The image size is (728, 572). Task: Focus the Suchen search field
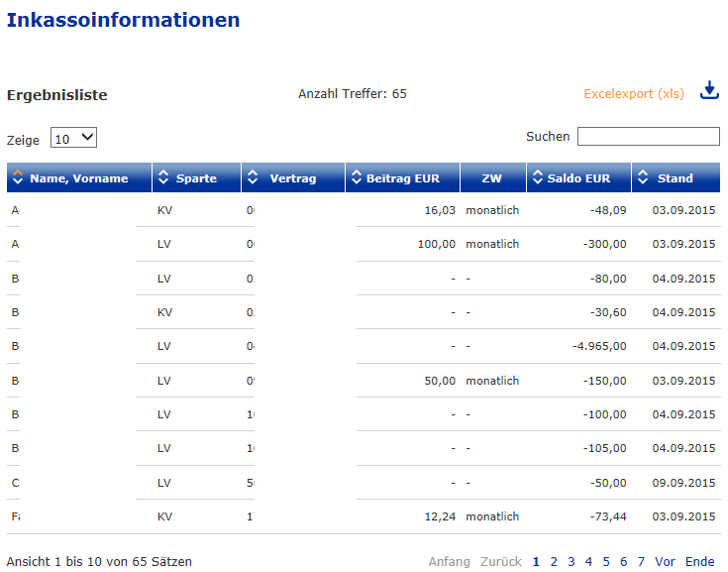point(648,137)
